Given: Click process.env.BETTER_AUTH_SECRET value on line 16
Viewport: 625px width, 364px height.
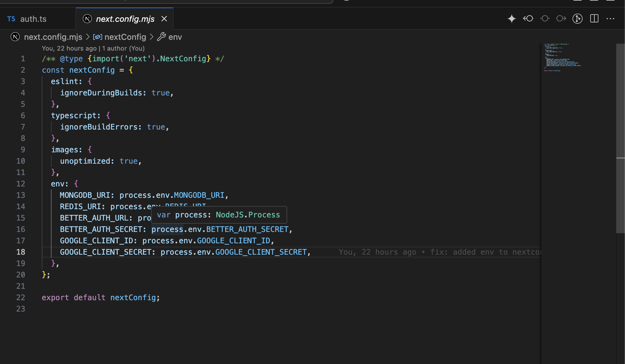Looking at the screenshot, I should pos(220,229).
